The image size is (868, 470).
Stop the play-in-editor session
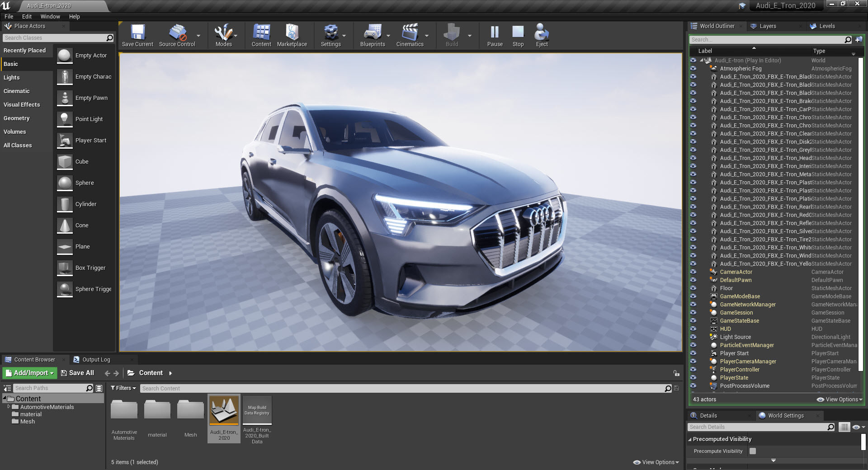[x=518, y=33]
